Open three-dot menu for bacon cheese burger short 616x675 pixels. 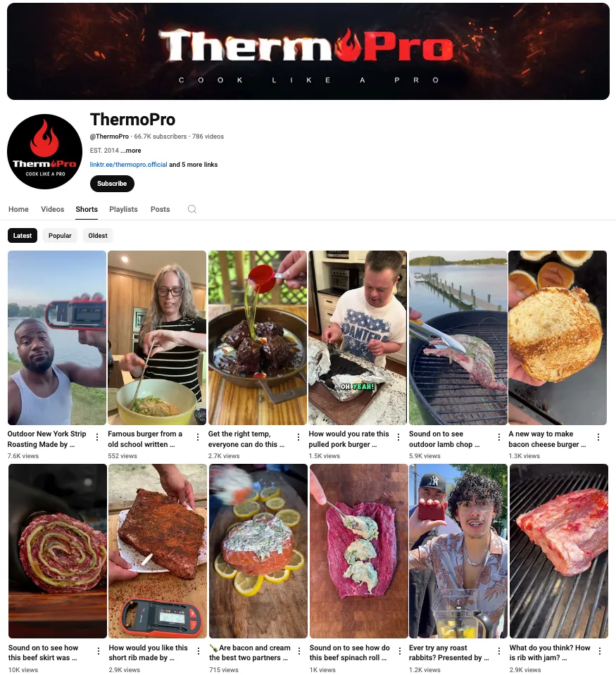point(598,437)
